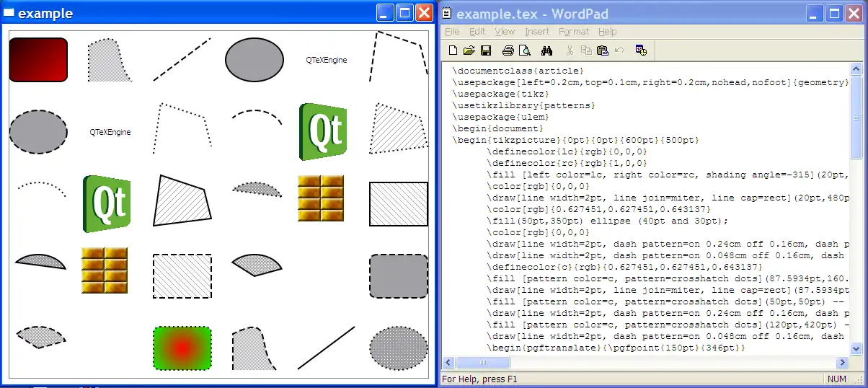This screenshot has width=868, height=388.
Task: Insert date and time via toolbar icon
Action: pos(640,50)
